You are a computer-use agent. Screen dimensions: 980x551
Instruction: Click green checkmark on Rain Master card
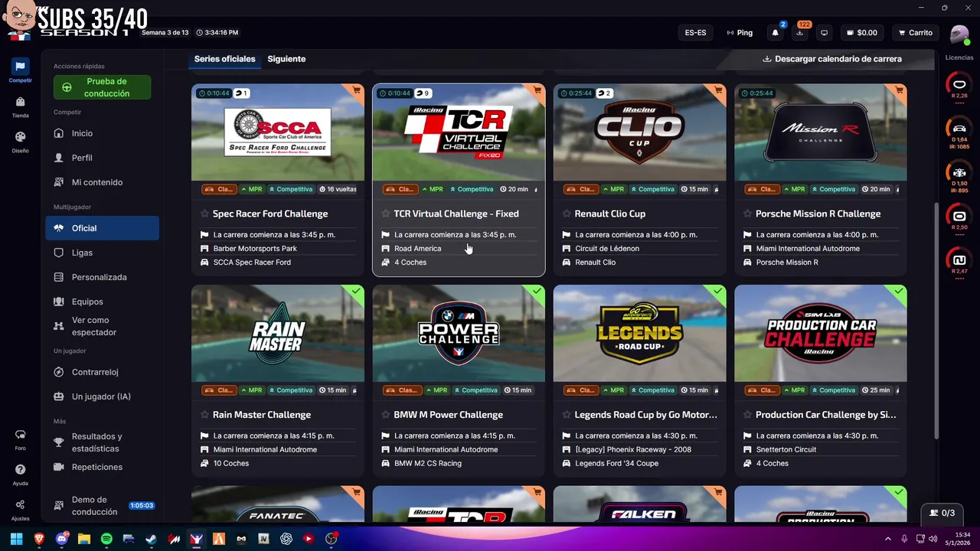click(x=356, y=292)
